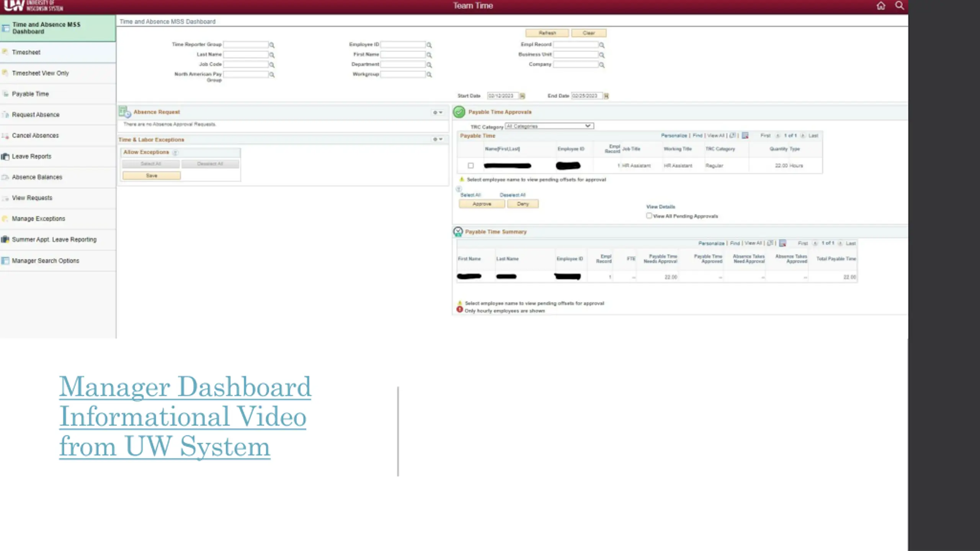Click Payable Time grid download icon

tap(745, 135)
